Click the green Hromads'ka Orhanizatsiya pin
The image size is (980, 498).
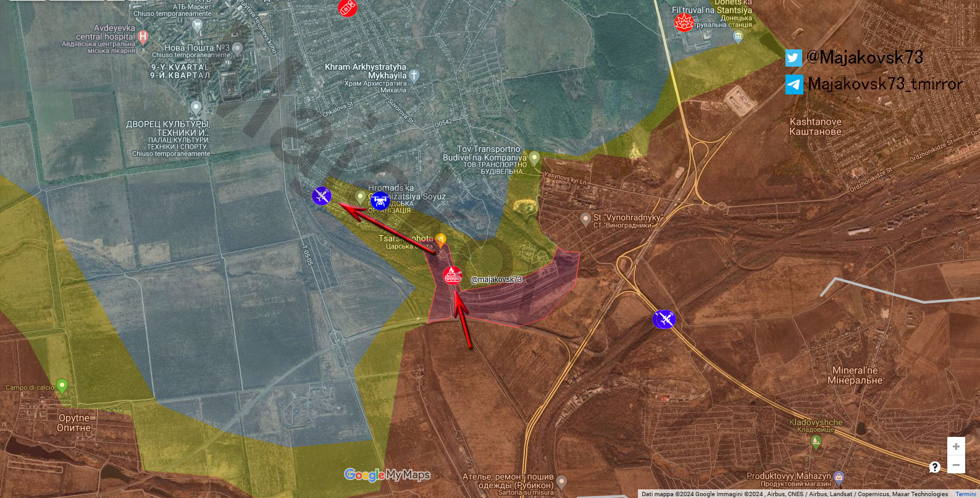[361, 197]
